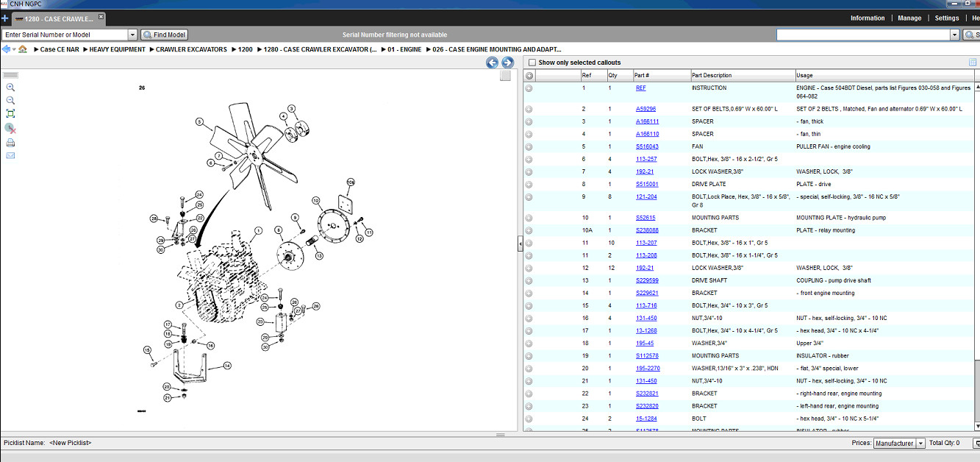Open the history dropdown next to back arrow
Image resolution: width=980 pixels, height=462 pixels.
click(13, 49)
